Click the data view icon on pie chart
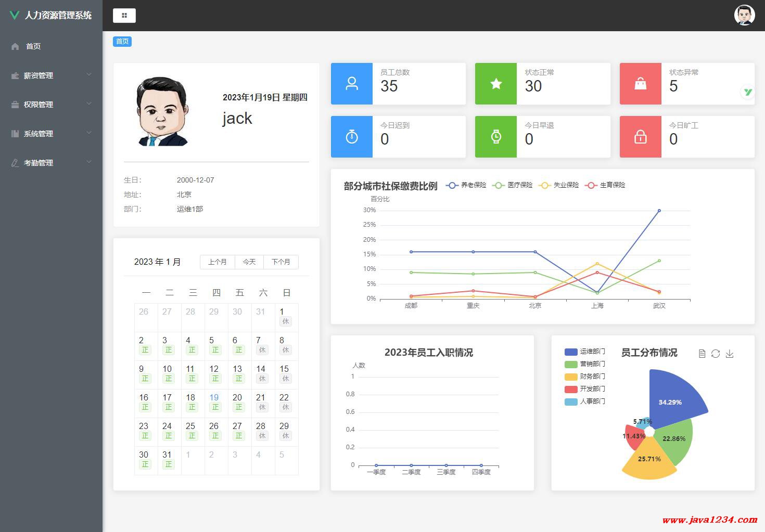The height and width of the screenshot is (532, 765). point(702,354)
